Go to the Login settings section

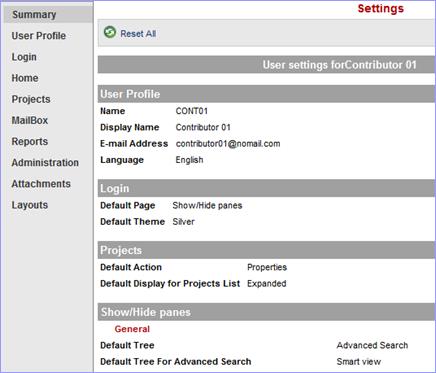click(x=24, y=57)
